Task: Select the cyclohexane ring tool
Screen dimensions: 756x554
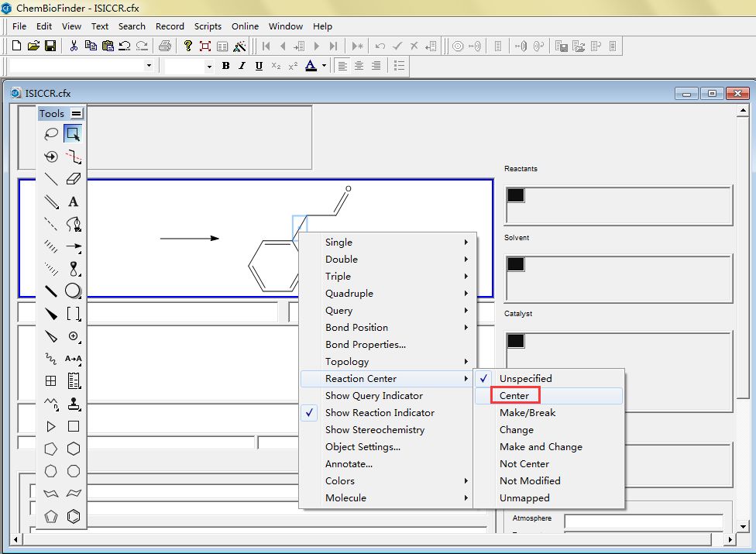Action: pos(73,449)
